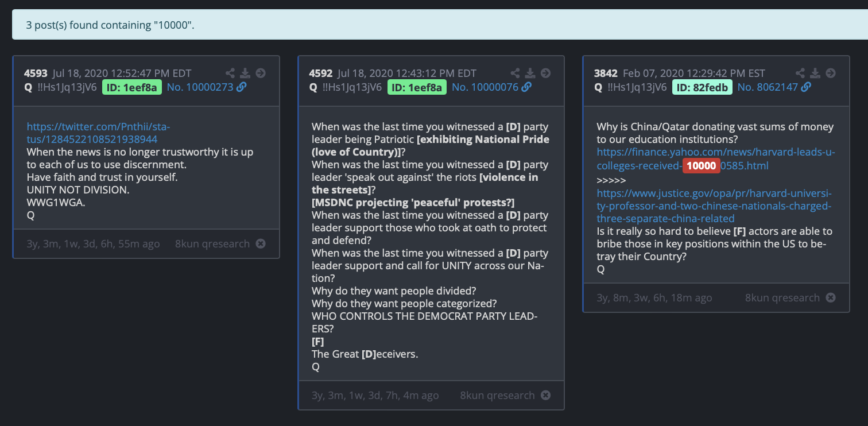The image size is (868, 426).
Task: Click "8kun qresearch" on post 3842
Action: coord(782,297)
